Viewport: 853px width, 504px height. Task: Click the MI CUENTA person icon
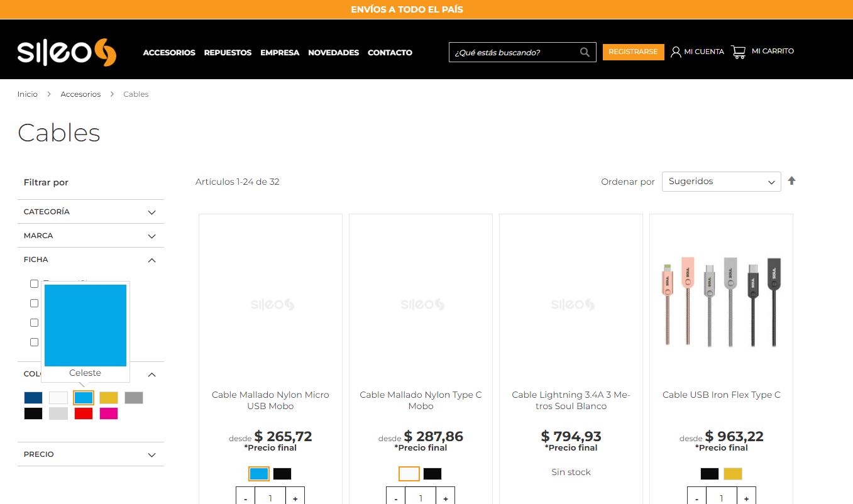(674, 51)
